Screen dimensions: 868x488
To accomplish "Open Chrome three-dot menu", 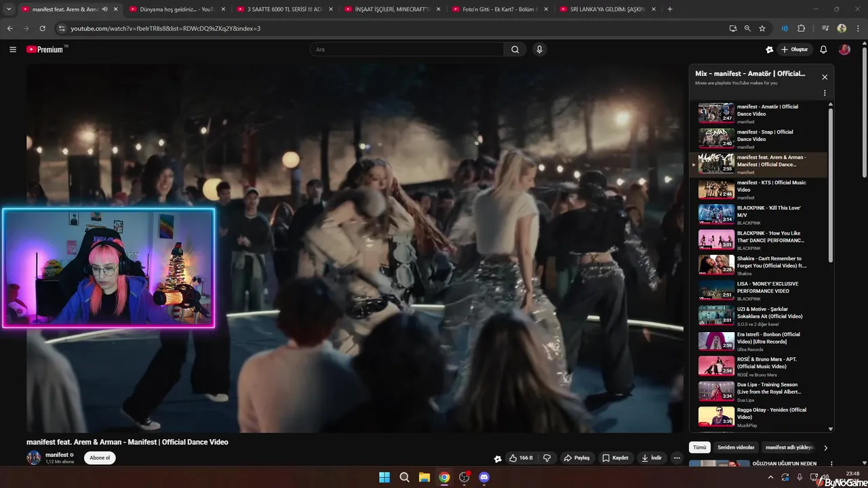I will click(857, 28).
